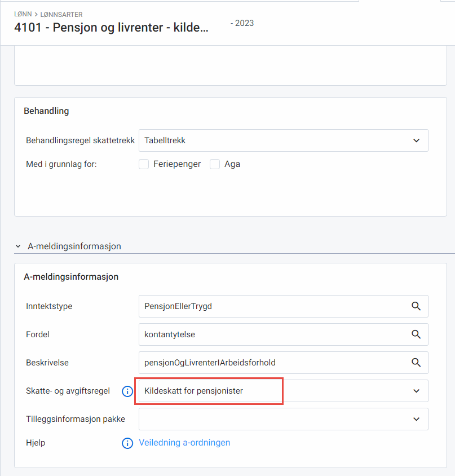
Task: Click the info icon beside Skatte- og avgiftsregel
Action: tap(127, 391)
